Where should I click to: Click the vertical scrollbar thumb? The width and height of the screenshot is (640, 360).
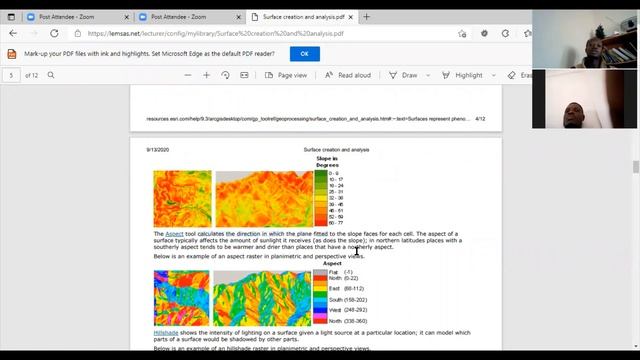click(x=636, y=167)
